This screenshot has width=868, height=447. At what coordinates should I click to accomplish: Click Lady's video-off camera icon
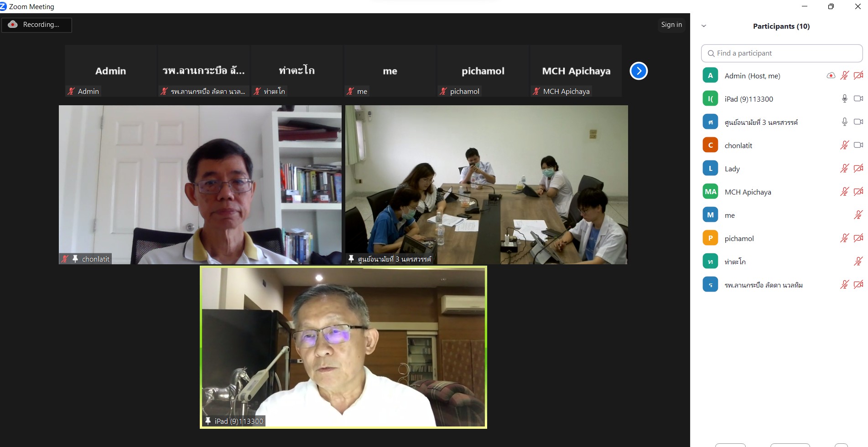pyautogui.click(x=858, y=169)
